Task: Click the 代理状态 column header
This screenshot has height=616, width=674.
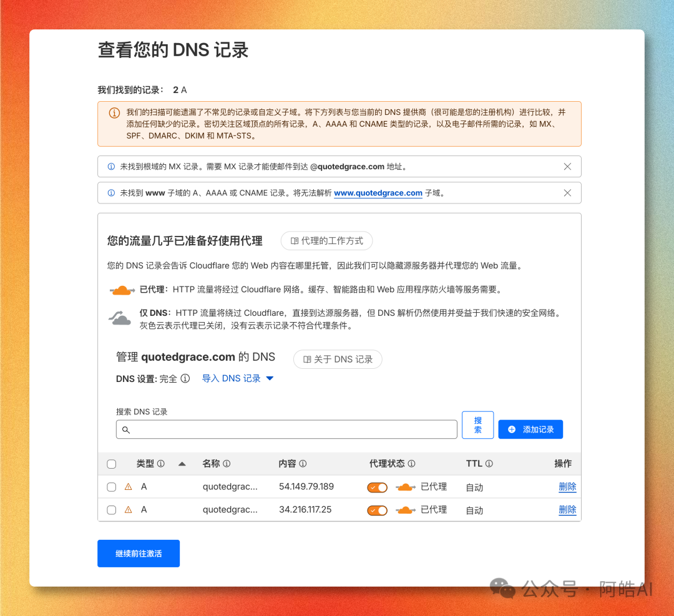Action: coord(387,463)
